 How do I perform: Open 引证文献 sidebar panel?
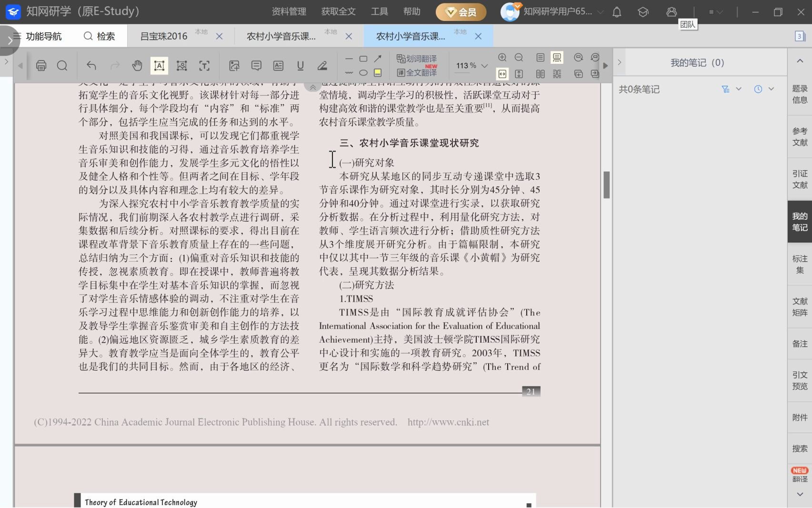(800, 179)
